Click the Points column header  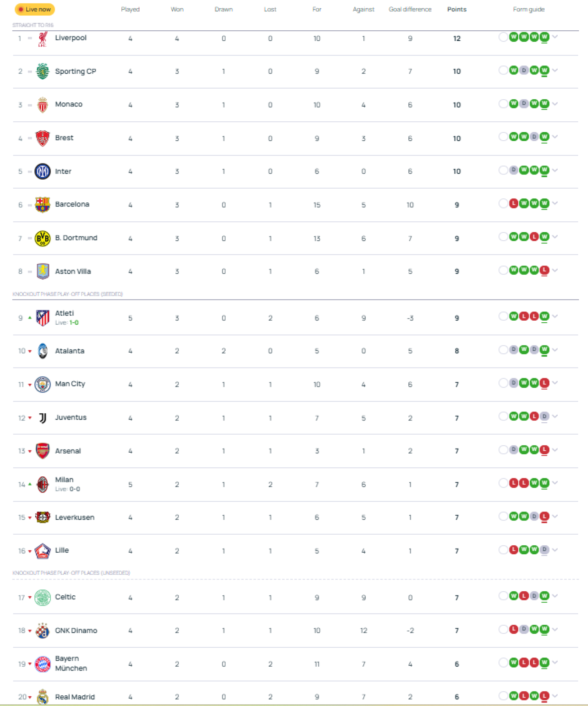coord(457,9)
